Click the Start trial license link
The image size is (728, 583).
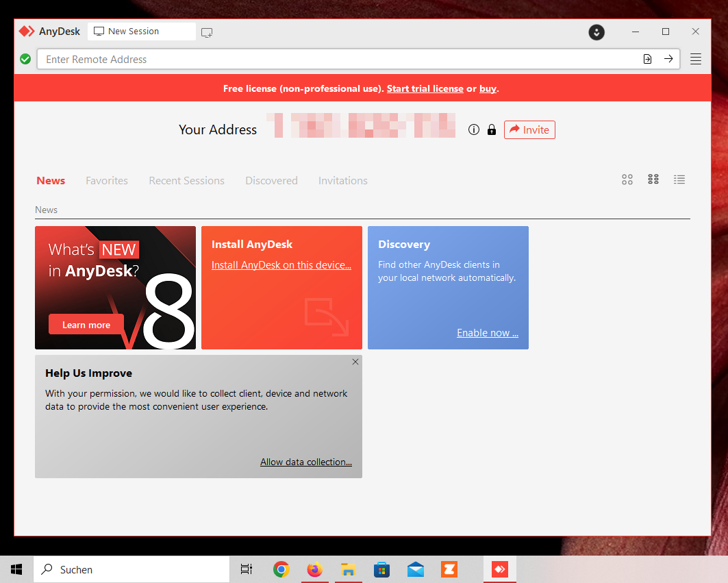pos(425,89)
